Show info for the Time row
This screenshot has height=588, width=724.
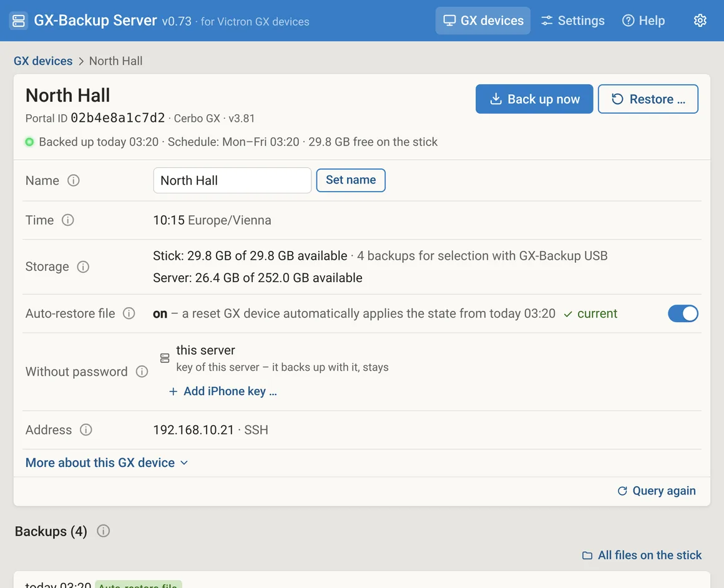coord(68,220)
